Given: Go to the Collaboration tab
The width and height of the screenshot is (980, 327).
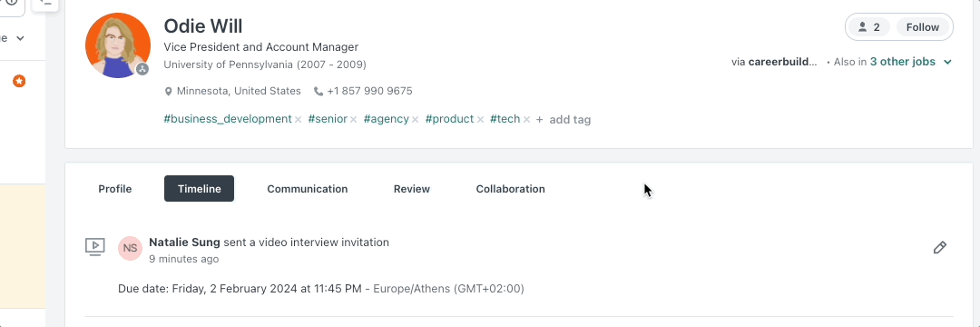Looking at the screenshot, I should 510,189.
